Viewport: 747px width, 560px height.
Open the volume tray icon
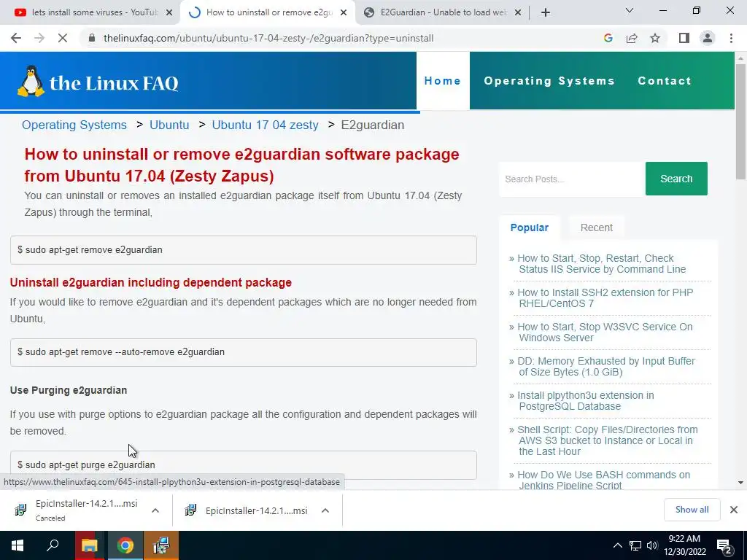pos(652,545)
